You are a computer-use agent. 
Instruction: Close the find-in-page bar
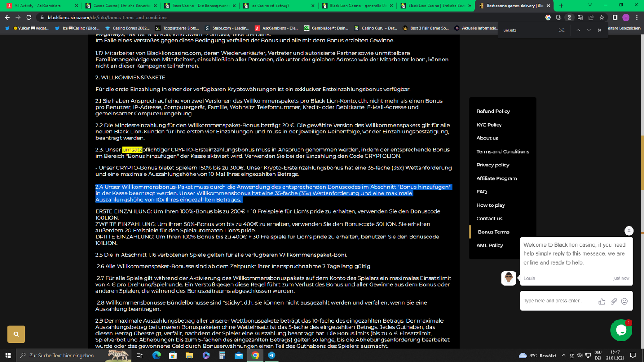pyautogui.click(x=599, y=30)
